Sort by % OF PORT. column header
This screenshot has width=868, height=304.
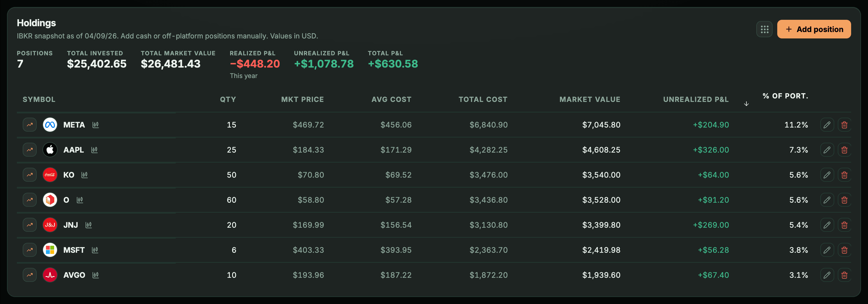785,96
